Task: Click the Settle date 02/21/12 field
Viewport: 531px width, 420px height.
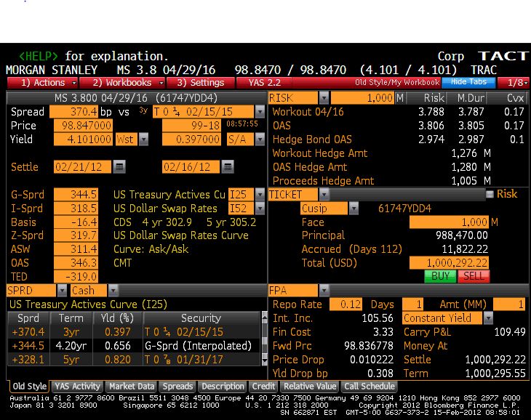Action: coord(82,166)
